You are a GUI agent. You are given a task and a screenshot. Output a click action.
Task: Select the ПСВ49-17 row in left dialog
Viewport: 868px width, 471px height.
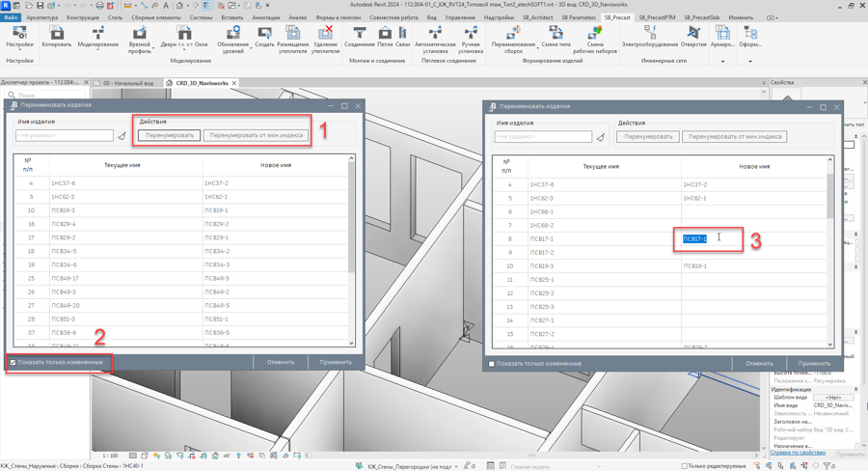[181, 278]
